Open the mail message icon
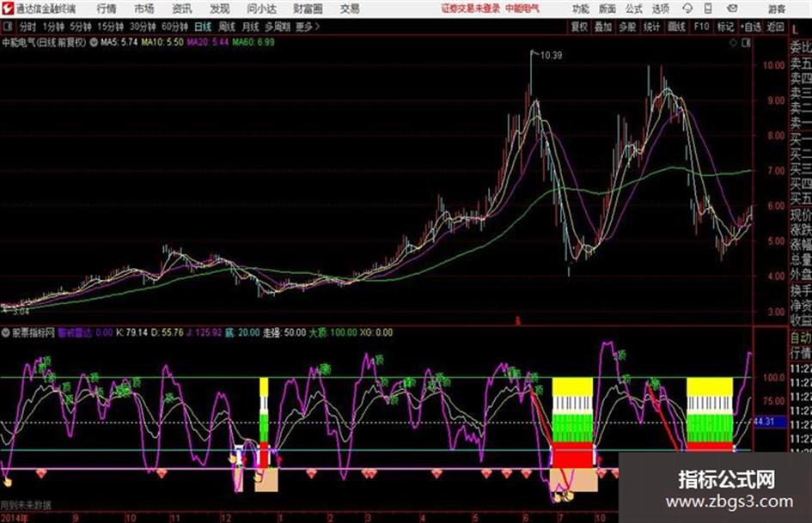The height and width of the screenshot is (523, 812). 732,9
